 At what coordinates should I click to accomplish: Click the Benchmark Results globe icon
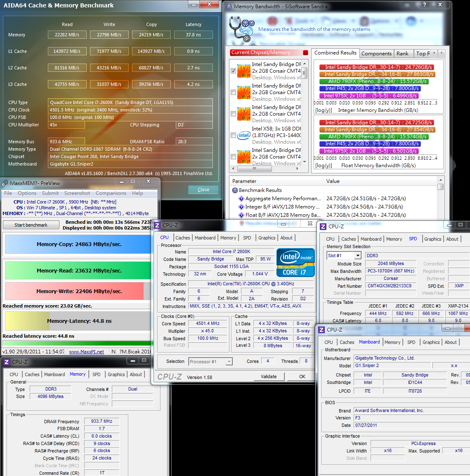click(x=235, y=190)
